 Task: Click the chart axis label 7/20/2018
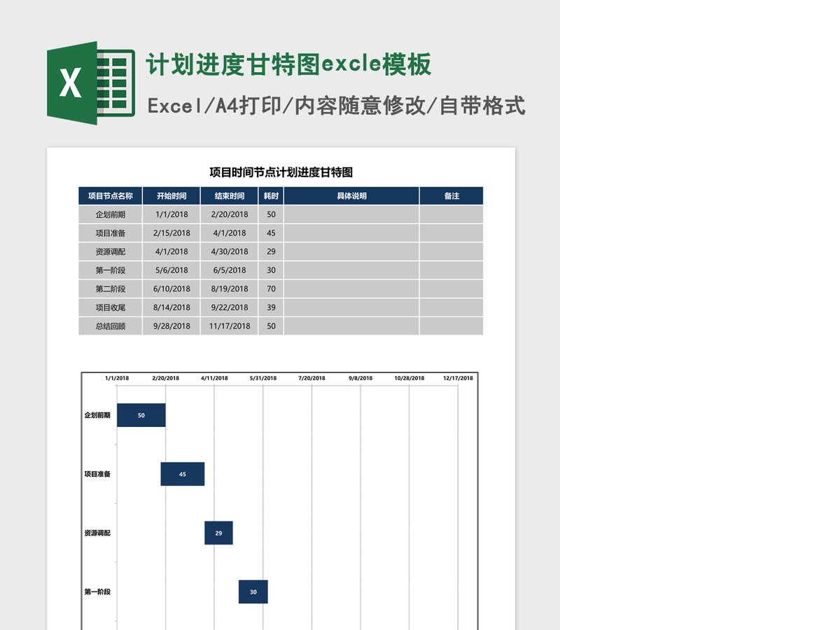312,378
